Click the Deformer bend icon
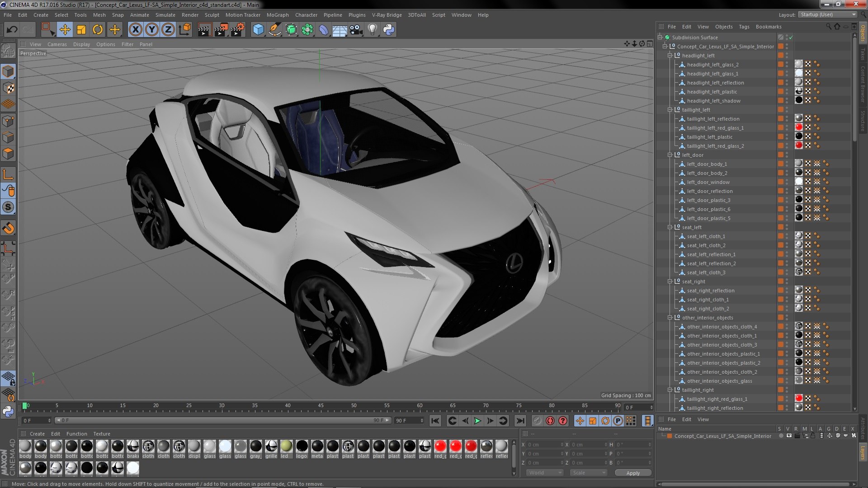The width and height of the screenshot is (868, 488). [324, 30]
